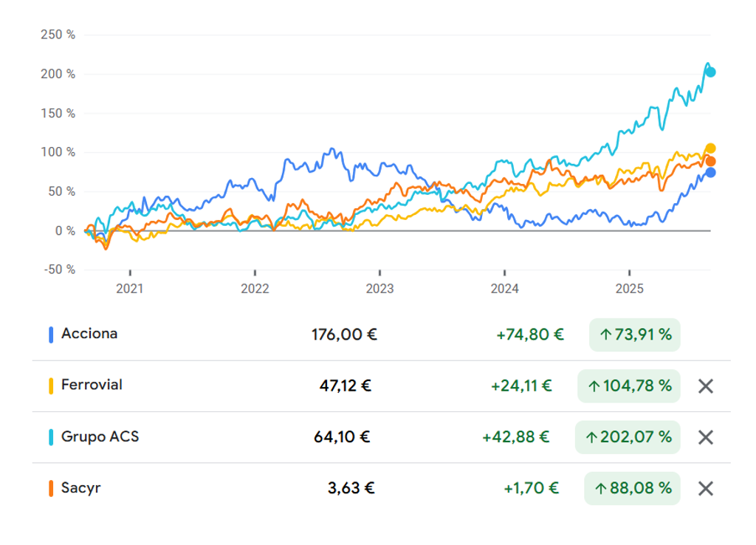The width and height of the screenshot is (756, 545).
Task: Click the Grupo ACS +202,07 % badge
Action: click(628, 437)
